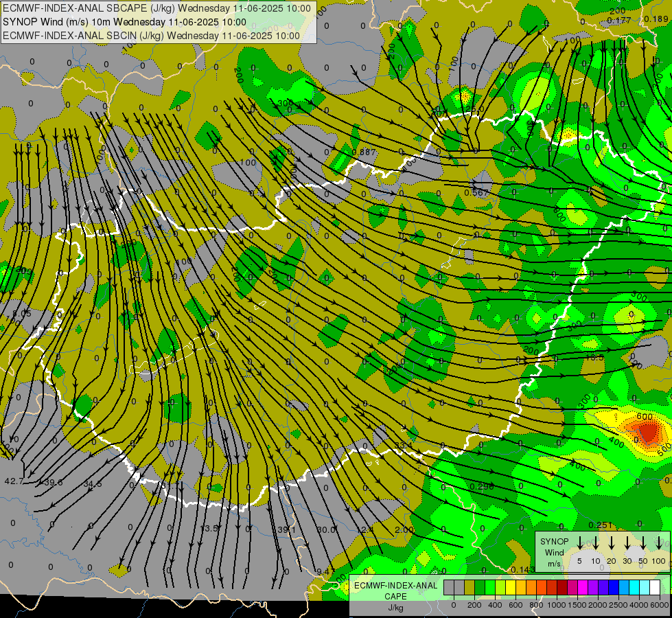Click the 15.5 value on the map
The image size is (672, 618).
pos(594,357)
